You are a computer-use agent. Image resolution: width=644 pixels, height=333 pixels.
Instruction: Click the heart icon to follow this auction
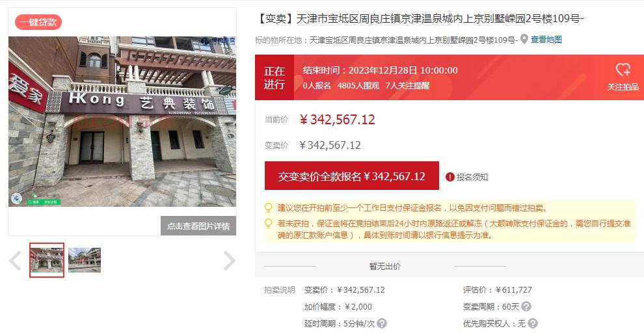pyautogui.click(x=623, y=70)
